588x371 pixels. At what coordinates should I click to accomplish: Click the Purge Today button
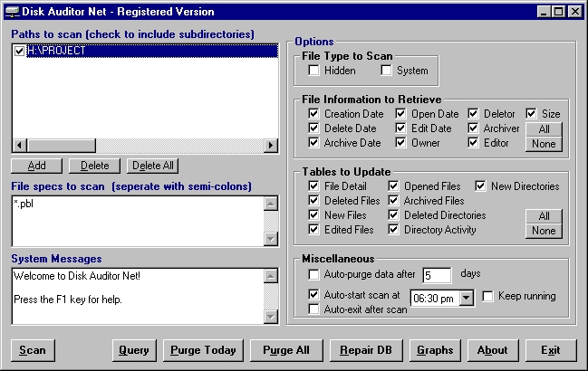pos(203,350)
